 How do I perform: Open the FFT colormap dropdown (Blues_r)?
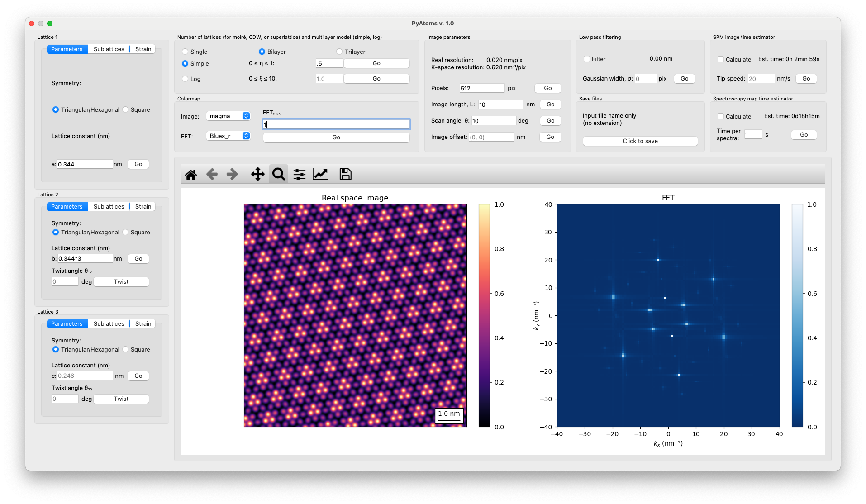point(228,136)
